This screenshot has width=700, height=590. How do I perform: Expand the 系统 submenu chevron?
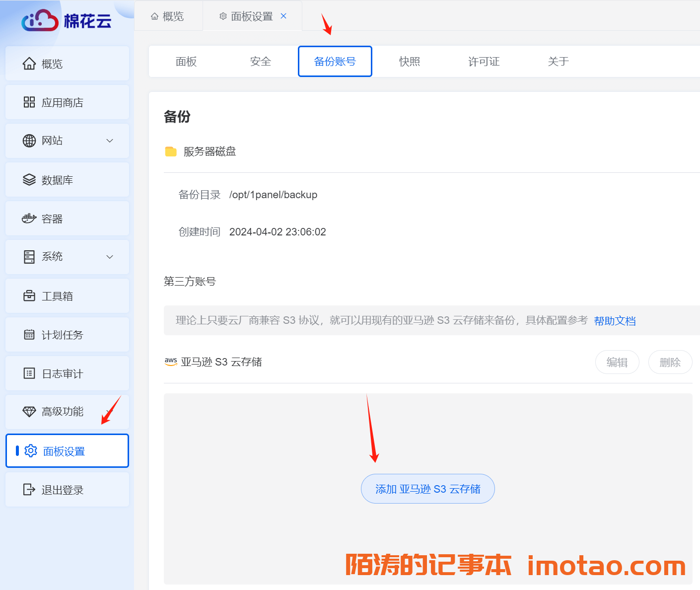pos(110,257)
